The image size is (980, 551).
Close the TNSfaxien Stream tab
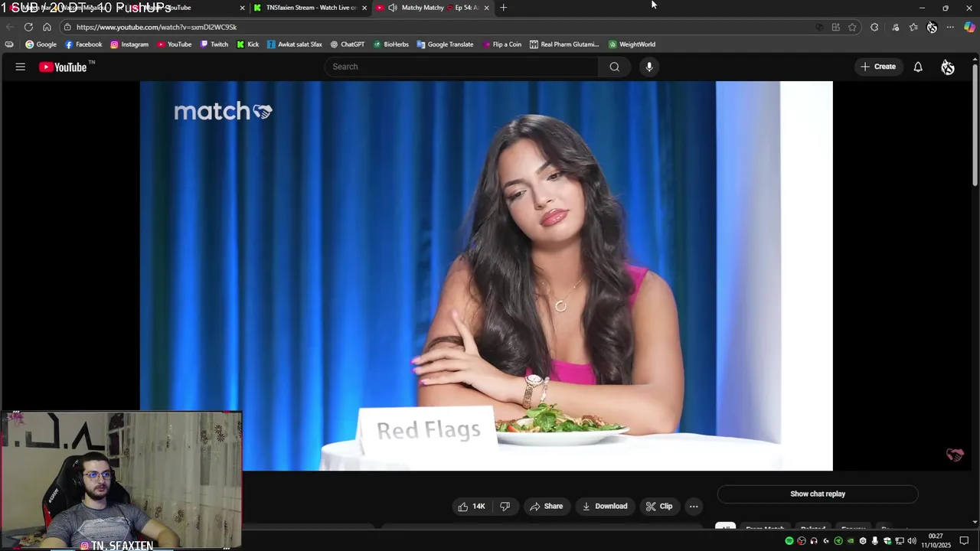coord(364,8)
